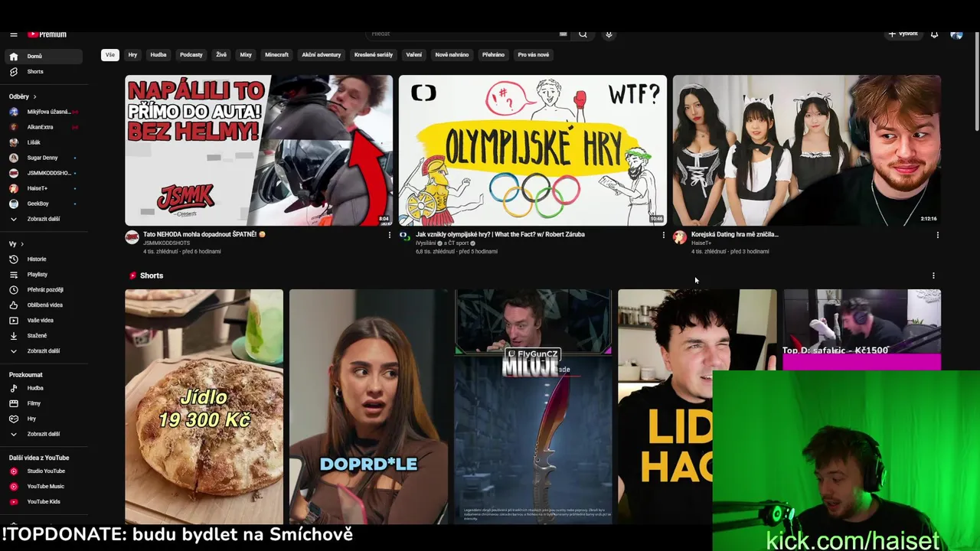Open AlkanExtra channel subscription
This screenshot has height=551, width=980.
click(43, 127)
